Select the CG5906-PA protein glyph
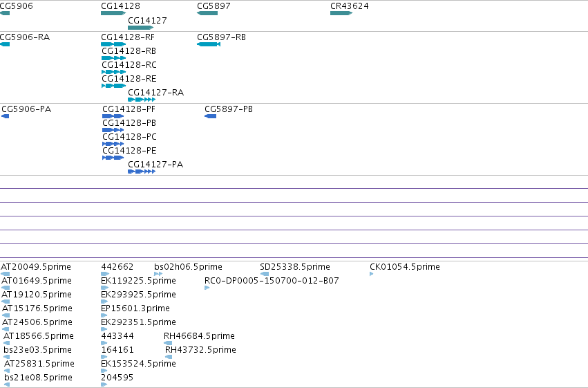The height and width of the screenshot is (388, 588). pyautogui.click(x=6, y=116)
